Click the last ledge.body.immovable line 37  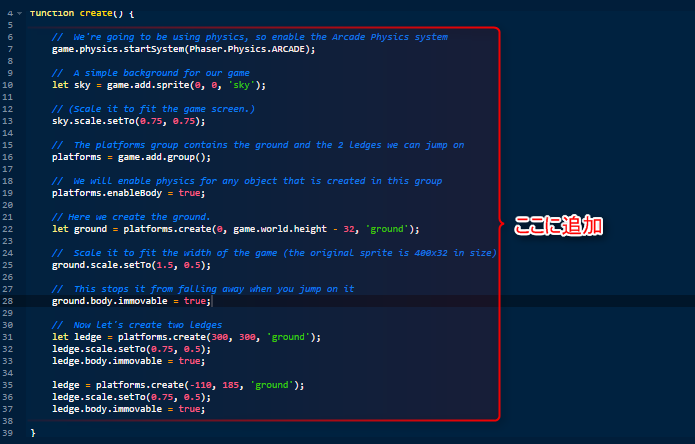(x=129, y=409)
